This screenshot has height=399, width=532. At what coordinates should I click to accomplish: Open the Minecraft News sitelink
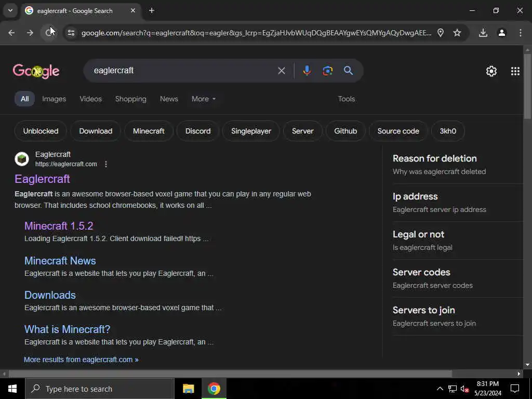(x=60, y=261)
